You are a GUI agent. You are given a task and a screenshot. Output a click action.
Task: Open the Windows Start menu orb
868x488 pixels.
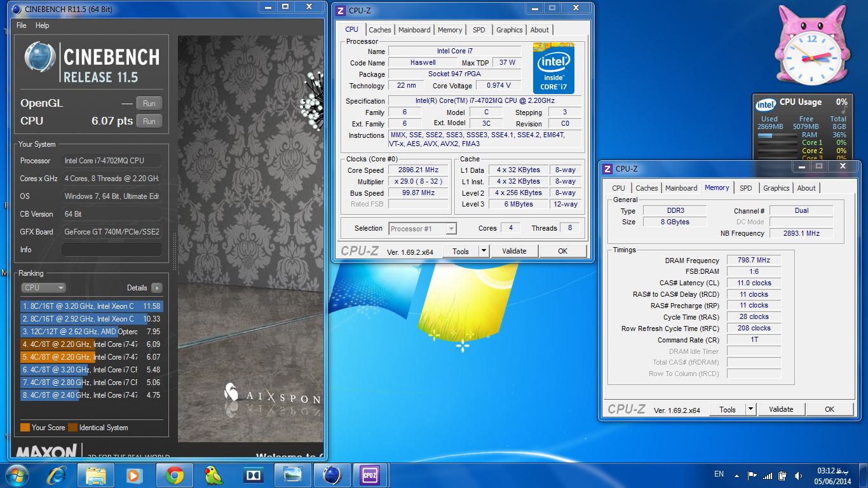(16, 475)
